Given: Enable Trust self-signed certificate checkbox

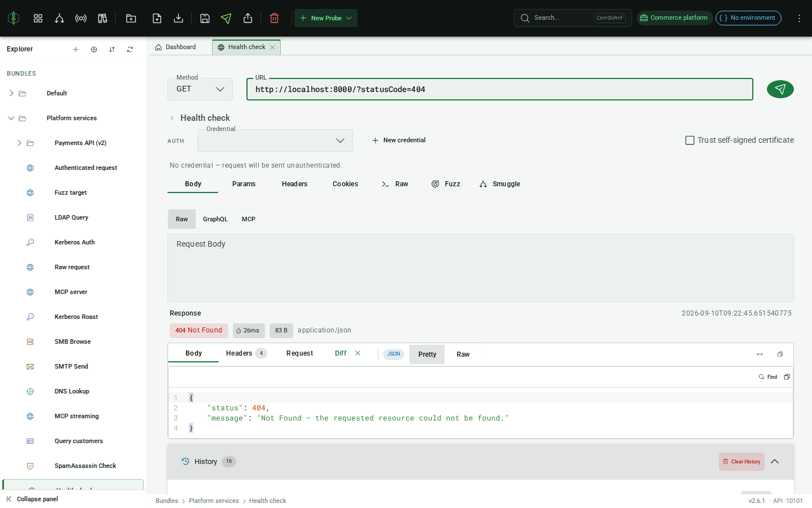Looking at the screenshot, I should (x=690, y=140).
